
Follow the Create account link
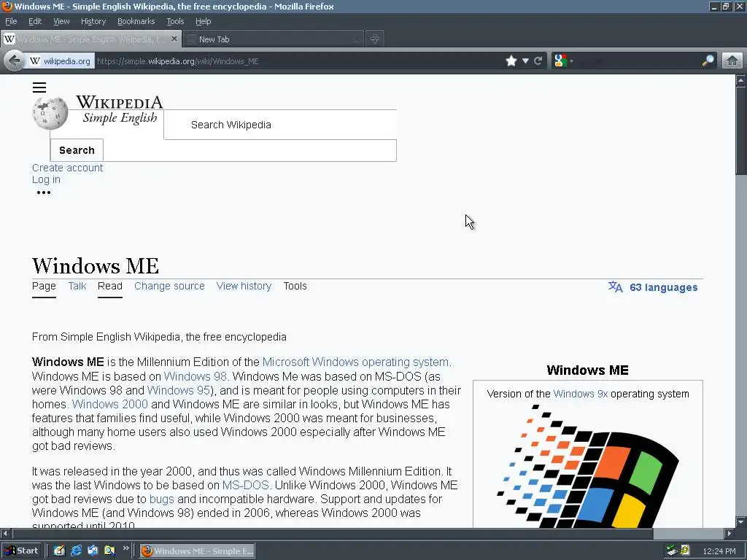(67, 168)
